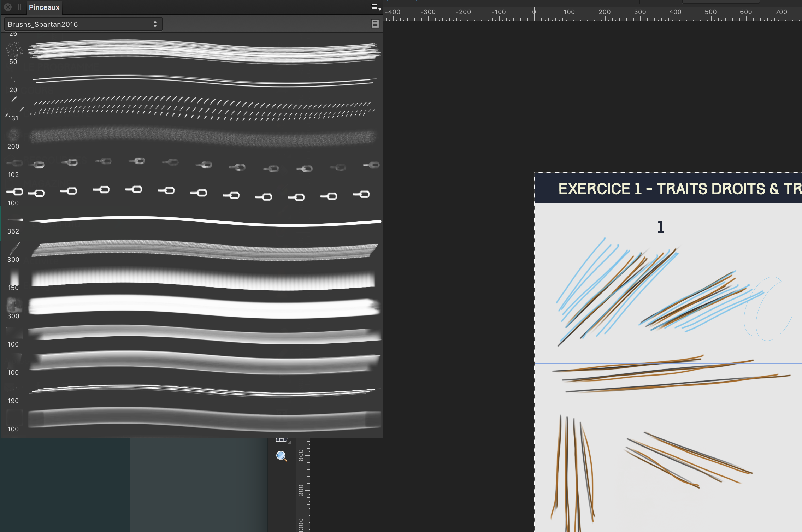The height and width of the screenshot is (532, 802).
Task: Open the Pinceaux panel options menu icon
Action: [x=376, y=7]
